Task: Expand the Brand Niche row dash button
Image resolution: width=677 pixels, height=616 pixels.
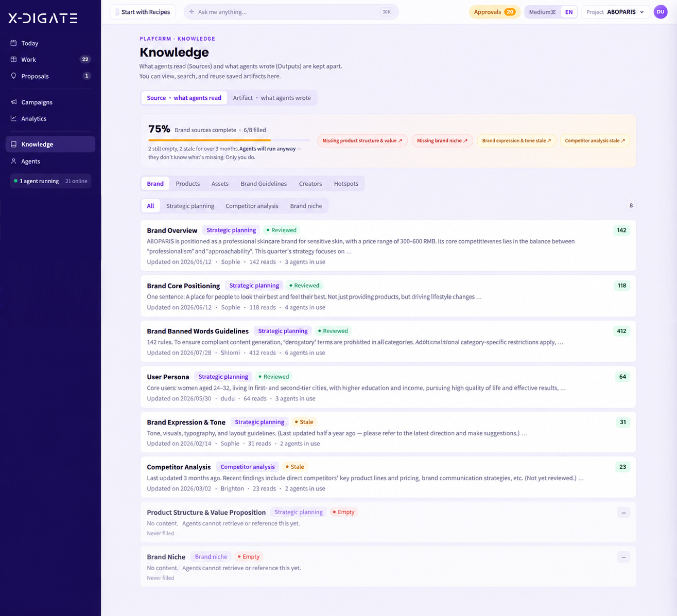Action: [623, 557]
